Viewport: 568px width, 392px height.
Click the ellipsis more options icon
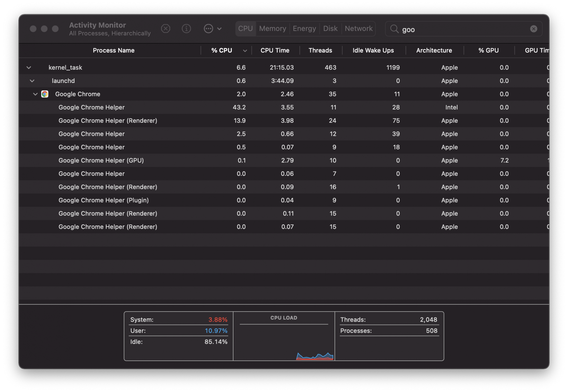(208, 29)
